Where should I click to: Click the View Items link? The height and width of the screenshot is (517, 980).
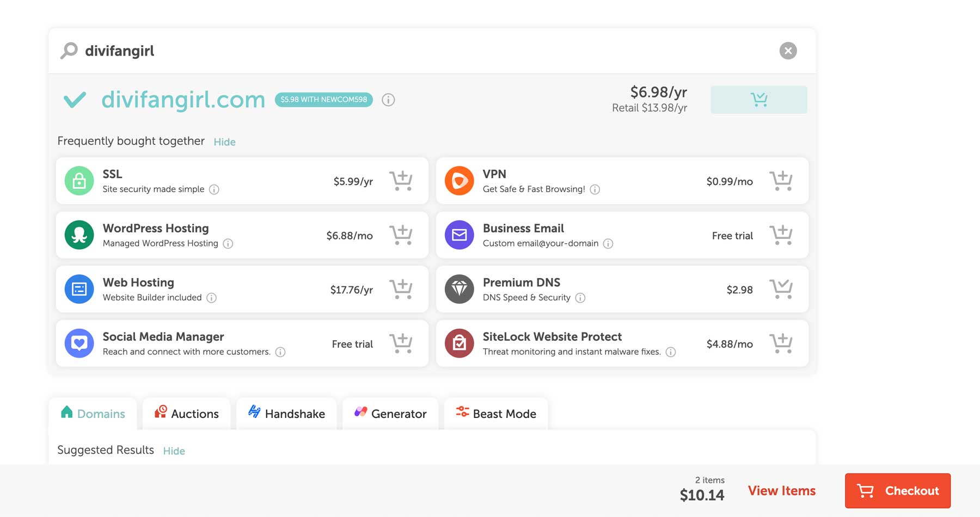(x=781, y=490)
